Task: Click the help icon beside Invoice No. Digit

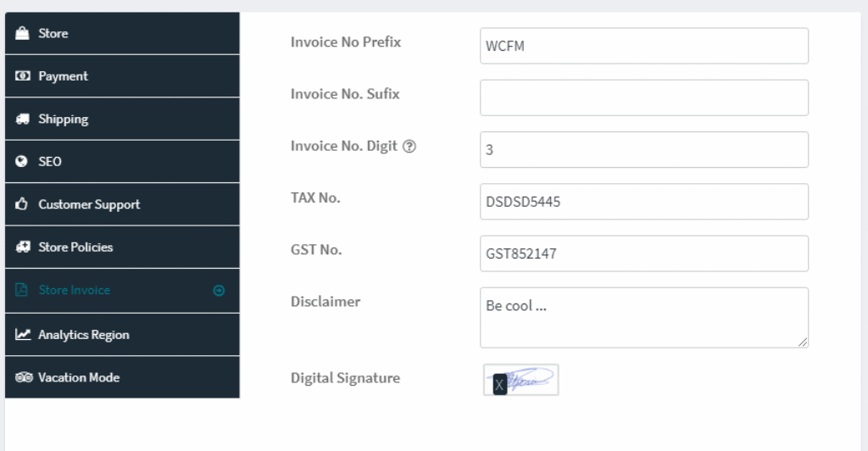Action: 409,146
